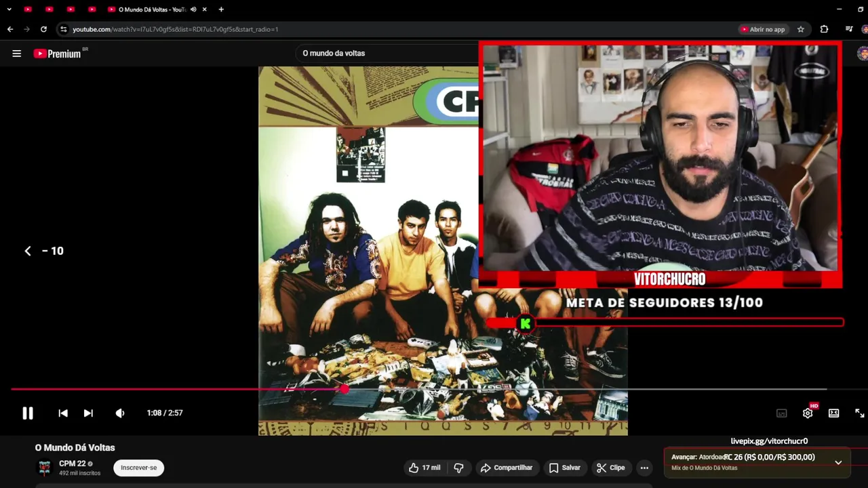868x488 pixels.
Task: Open the CPM 22 channel name link
Action: click(72, 464)
